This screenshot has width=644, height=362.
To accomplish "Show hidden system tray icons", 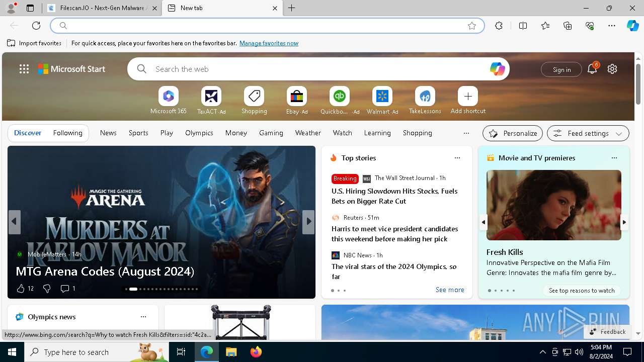I will coord(543,352).
